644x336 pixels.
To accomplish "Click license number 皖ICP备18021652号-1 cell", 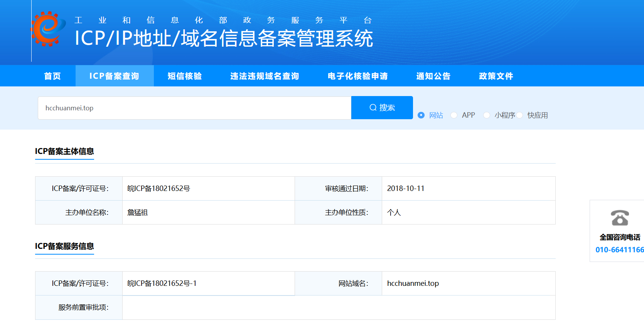I will point(209,284).
